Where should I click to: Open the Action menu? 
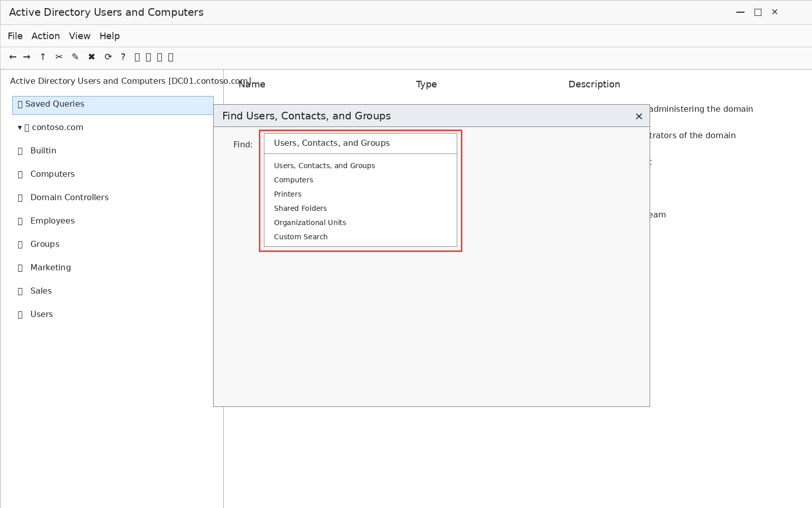pos(46,36)
